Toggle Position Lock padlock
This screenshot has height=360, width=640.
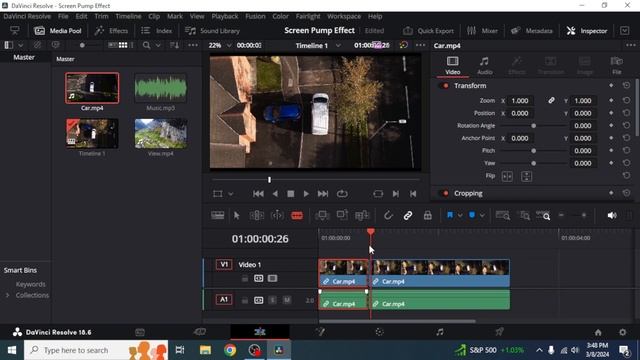coord(427,216)
